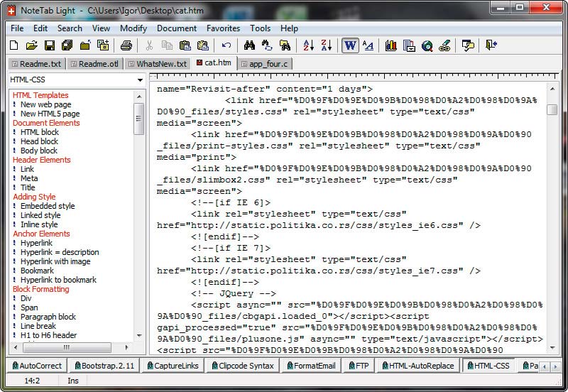Click the right arrow to scroll library tabs
Viewport: 568px width, 392px height.
(555, 366)
